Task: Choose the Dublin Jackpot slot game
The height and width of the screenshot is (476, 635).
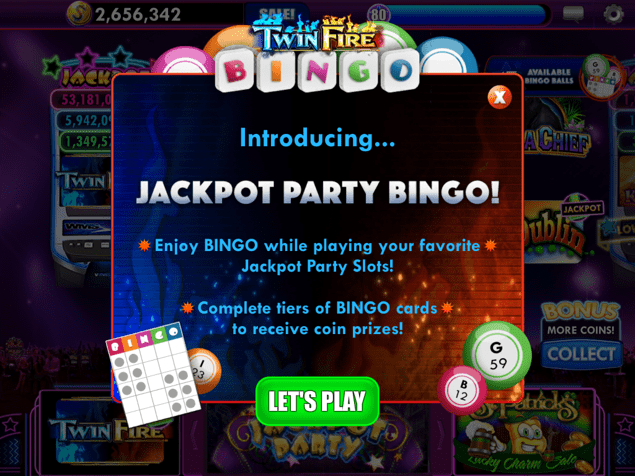Action: pyautogui.click(x=561, y=231)
